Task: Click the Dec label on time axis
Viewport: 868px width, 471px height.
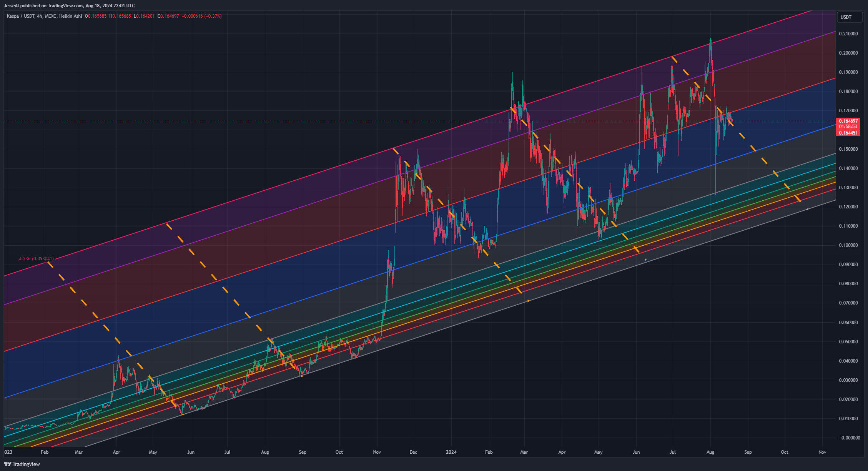Action: coord(413,452)
